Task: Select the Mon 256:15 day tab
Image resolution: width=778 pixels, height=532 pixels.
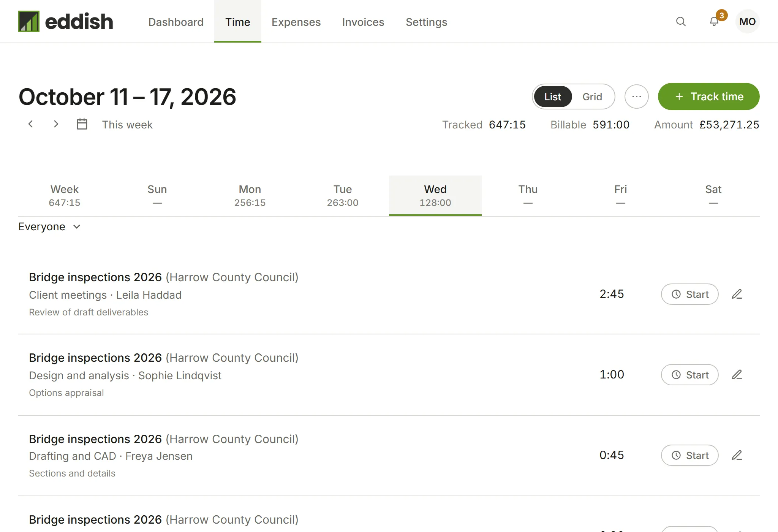Action: [x=250, y=196]
